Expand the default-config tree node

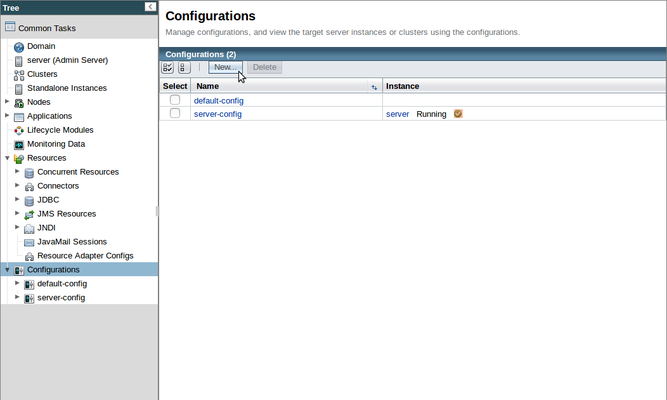pos(17,283)
